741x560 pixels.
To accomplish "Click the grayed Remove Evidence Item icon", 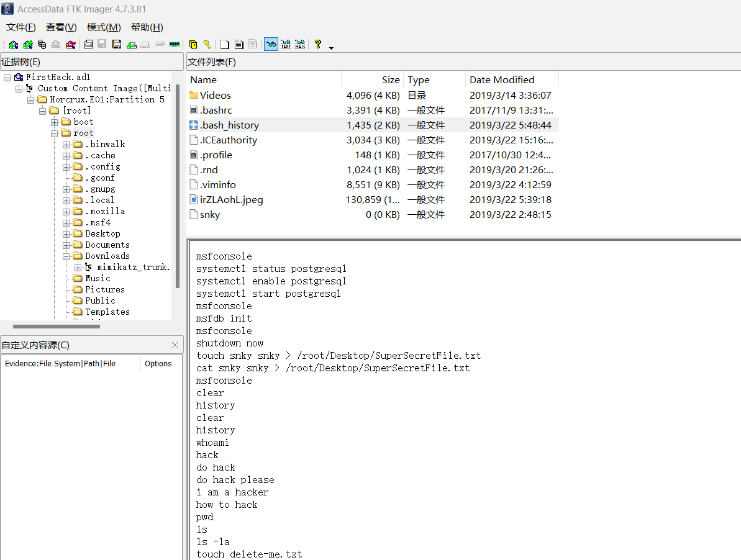I will [56, 44].
